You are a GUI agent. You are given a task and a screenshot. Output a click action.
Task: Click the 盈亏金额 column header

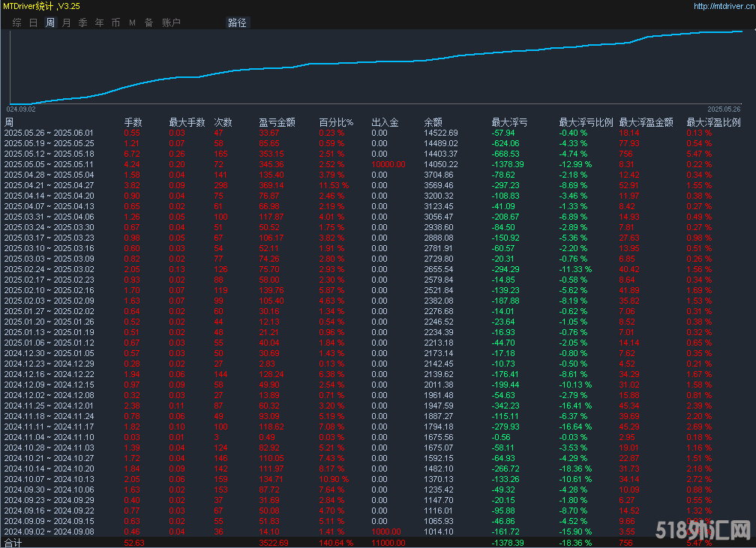pos(277,122)
